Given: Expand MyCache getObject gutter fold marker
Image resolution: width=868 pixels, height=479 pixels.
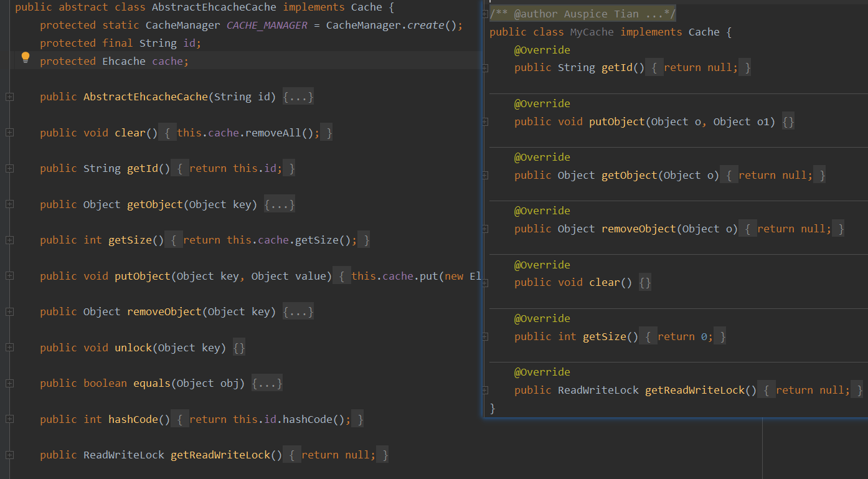Looking at the screenshot, I should point(486,175).
